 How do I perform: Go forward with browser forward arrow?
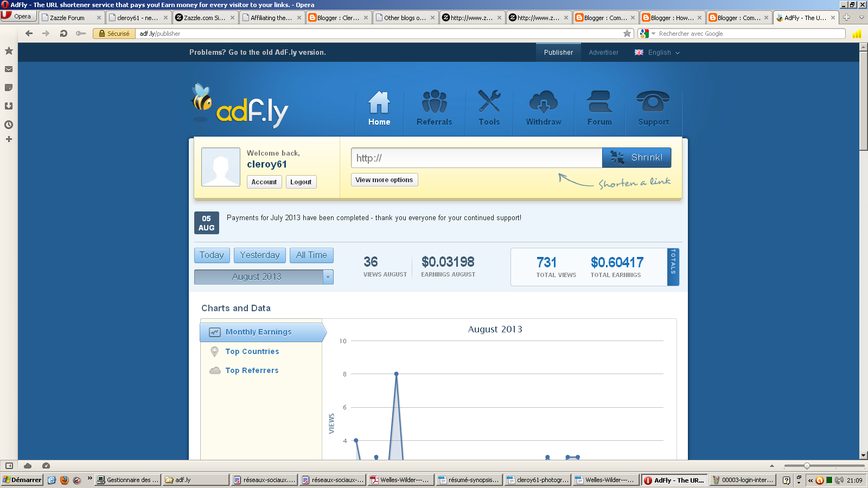46,34
